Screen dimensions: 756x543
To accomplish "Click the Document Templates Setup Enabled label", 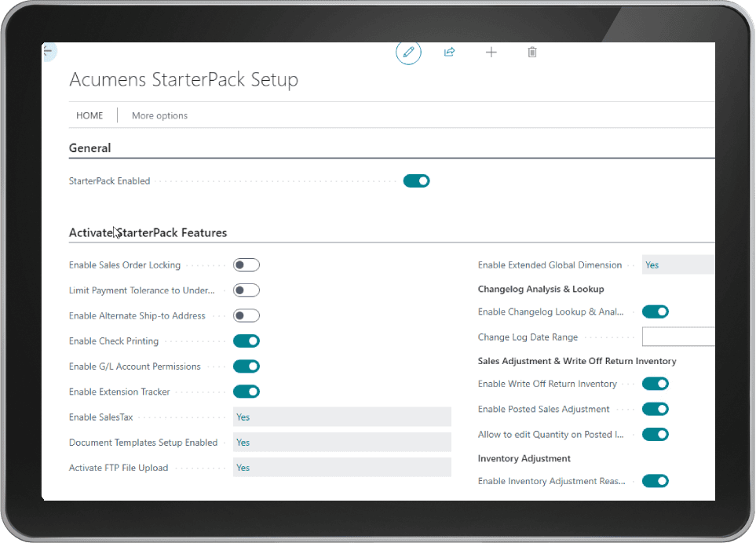I will pyautogui.click(x=143, y=443).
